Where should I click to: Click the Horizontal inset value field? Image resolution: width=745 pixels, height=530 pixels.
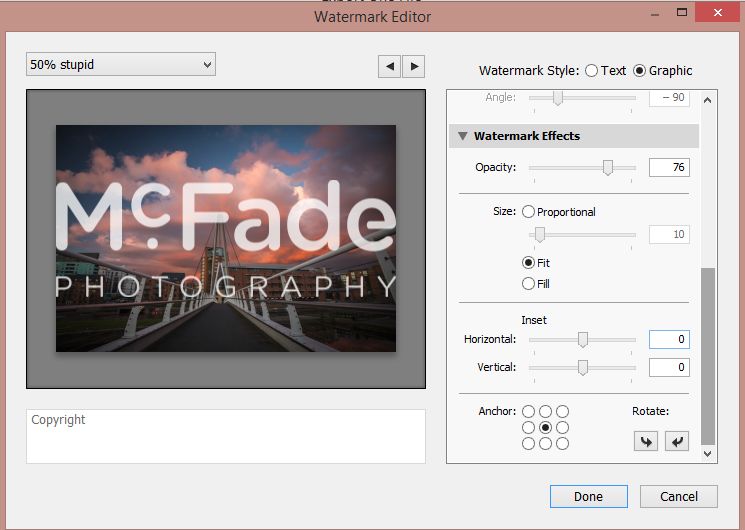tap(668, 340)
